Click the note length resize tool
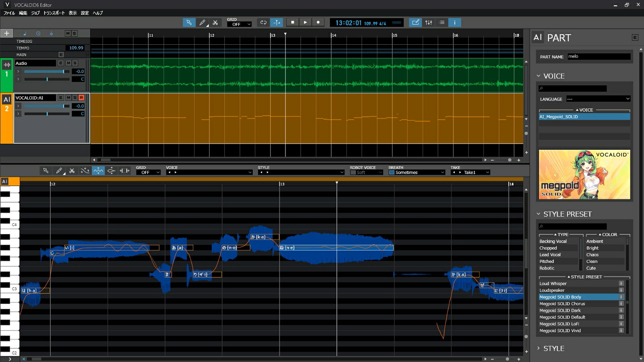 (124, 171)
